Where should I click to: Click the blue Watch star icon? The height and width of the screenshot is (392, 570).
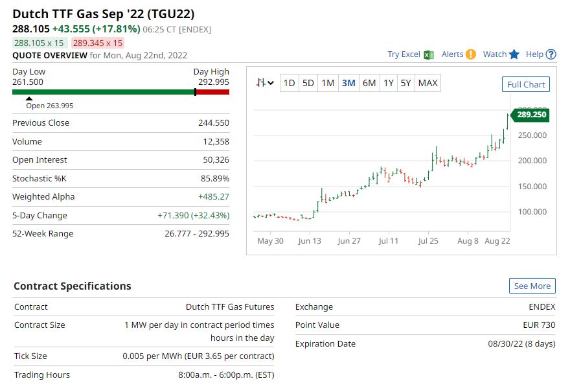click(514, 54)
